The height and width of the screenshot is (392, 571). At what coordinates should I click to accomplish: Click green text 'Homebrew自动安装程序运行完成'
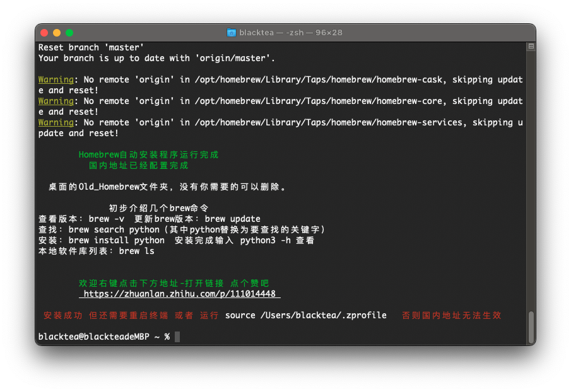click(148, 155)
